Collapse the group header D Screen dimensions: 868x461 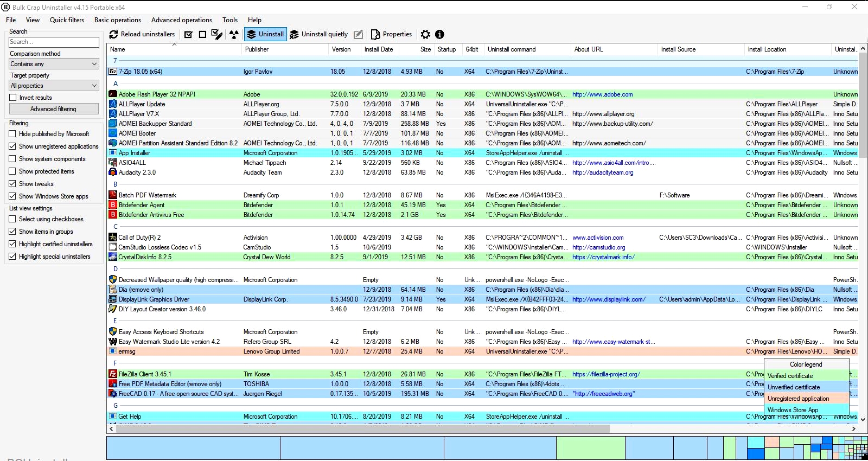(116, 269)
